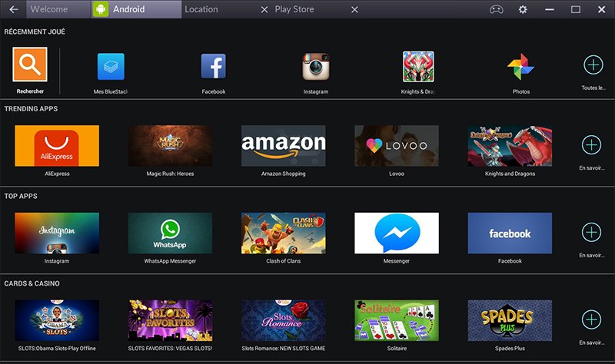615x364 pixels.
Task: Click 'Knights and Dragons' trending caption
Action: pos(510,174)
